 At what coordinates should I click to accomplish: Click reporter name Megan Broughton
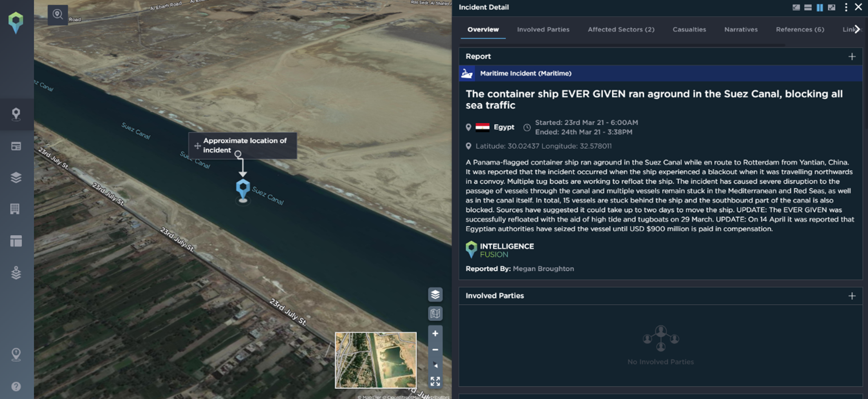click(543, 269)
